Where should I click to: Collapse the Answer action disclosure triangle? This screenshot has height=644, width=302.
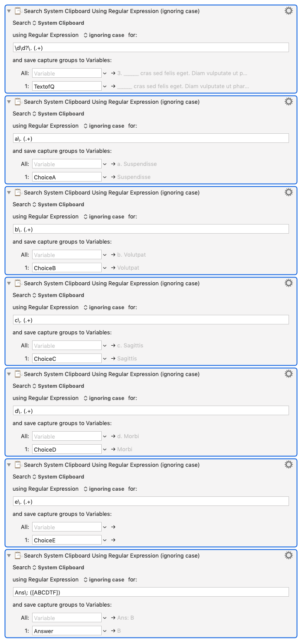9,555
